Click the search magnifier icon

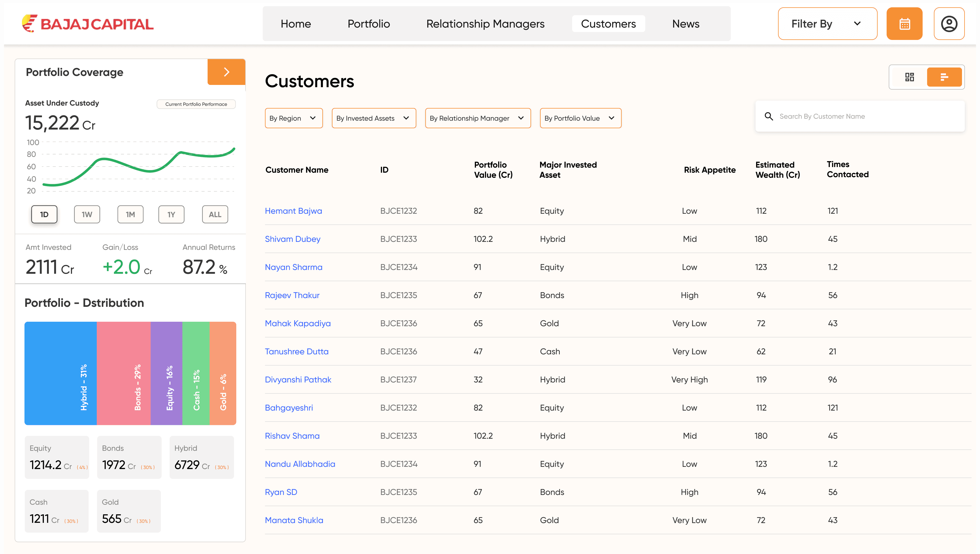tap(768, 116)
